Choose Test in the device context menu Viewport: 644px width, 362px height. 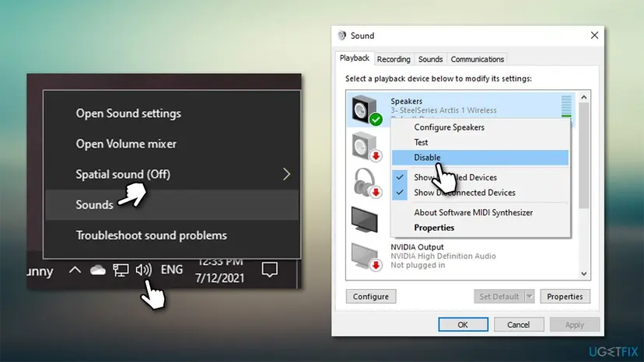click(x=480, y=142)
